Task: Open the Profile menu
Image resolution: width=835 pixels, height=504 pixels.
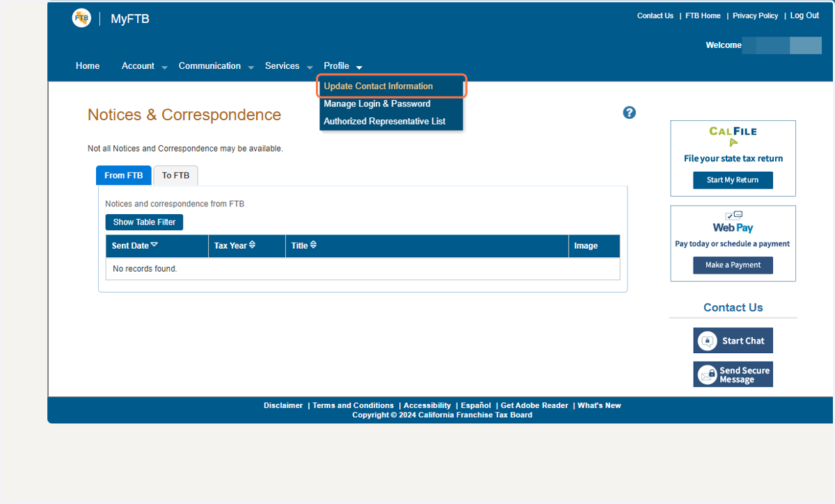Action: [336, 66]
